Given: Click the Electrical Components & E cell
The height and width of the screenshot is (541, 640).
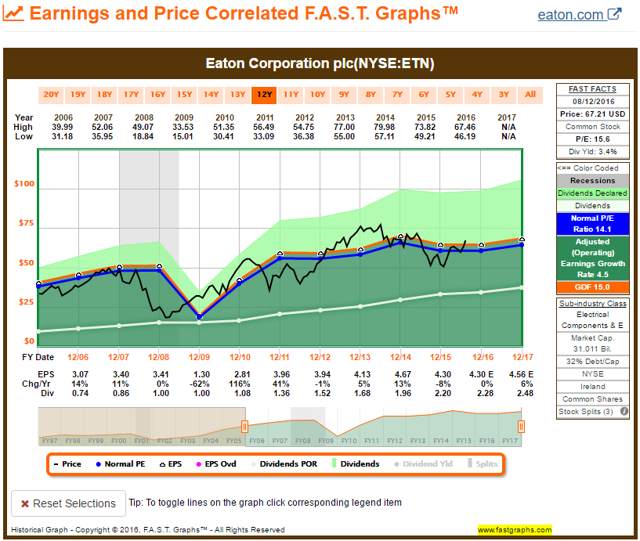Looking at the screenshot, I should point(593,320).
